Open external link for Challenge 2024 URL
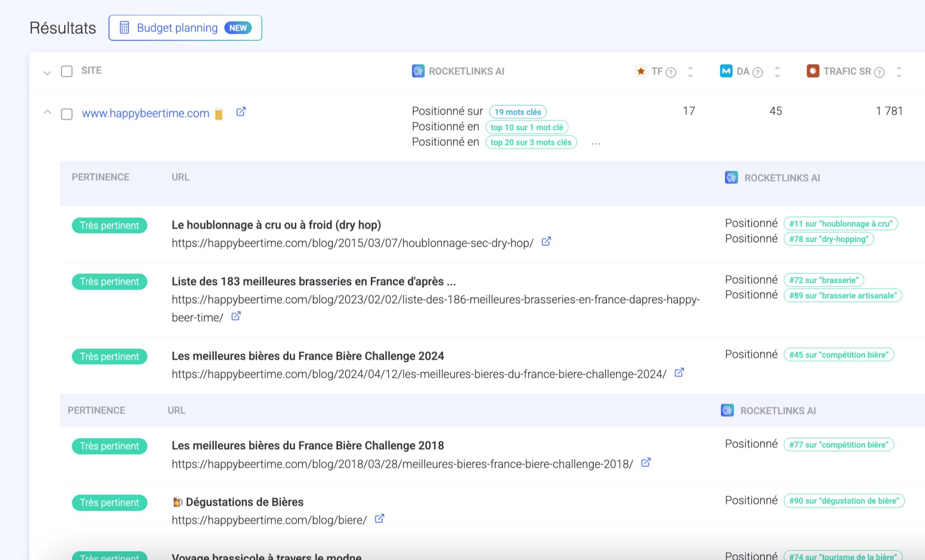925x560 pixels. coord(679,373)
